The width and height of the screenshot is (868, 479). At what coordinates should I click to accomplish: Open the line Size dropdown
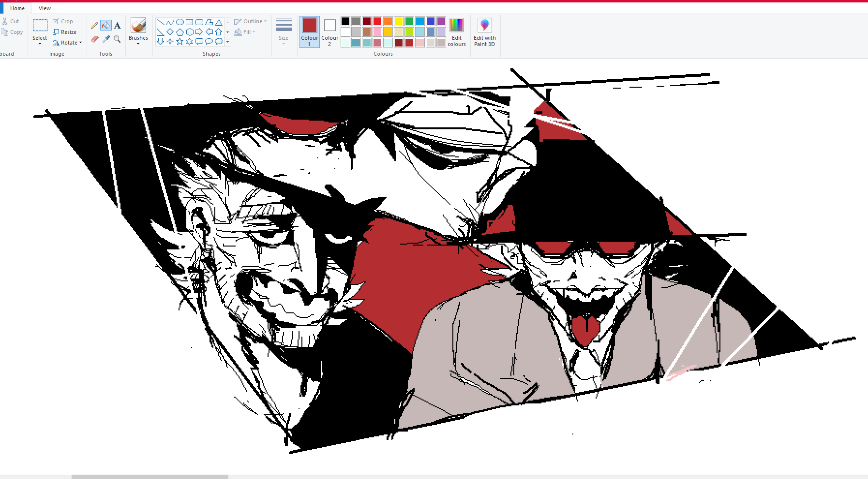coord(284,32)
